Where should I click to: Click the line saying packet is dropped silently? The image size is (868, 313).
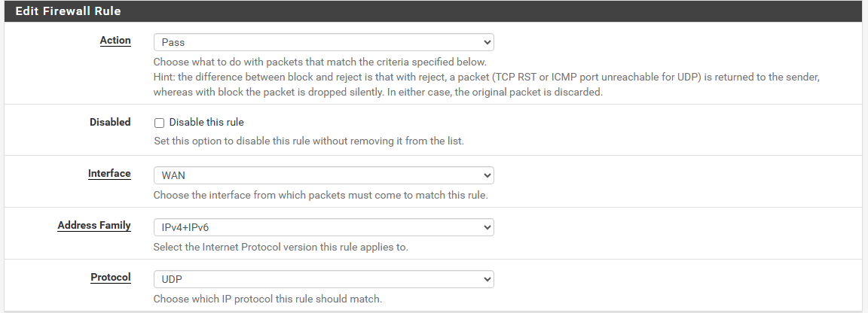point(377,93)
